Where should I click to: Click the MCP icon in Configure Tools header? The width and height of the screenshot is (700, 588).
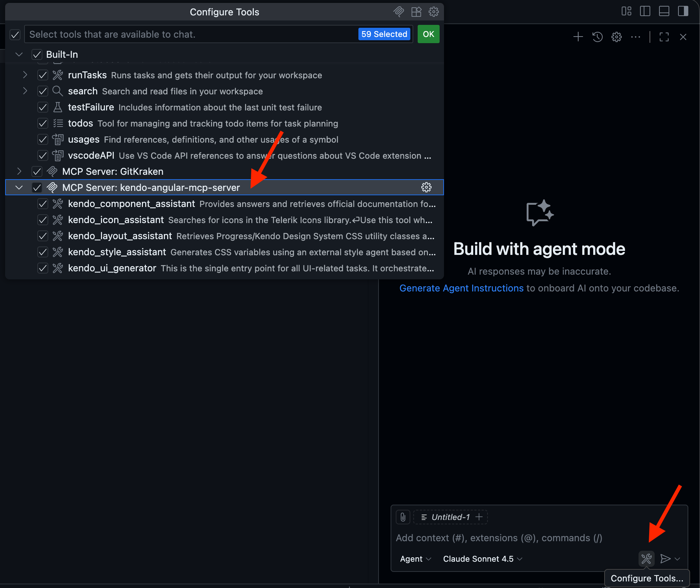[399, 12]
